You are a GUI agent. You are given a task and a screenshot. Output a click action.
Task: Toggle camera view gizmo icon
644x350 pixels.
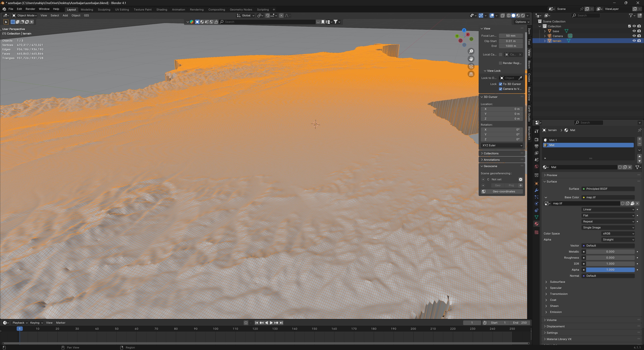click(x=471, y=66)
